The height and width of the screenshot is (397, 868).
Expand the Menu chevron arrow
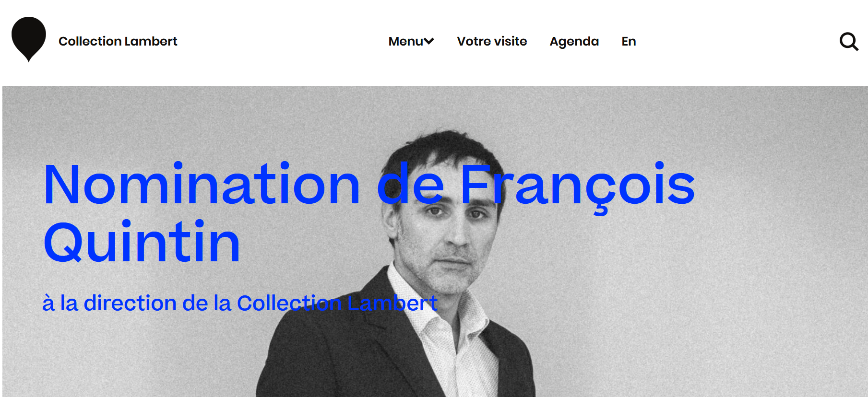tap(429, 41)
